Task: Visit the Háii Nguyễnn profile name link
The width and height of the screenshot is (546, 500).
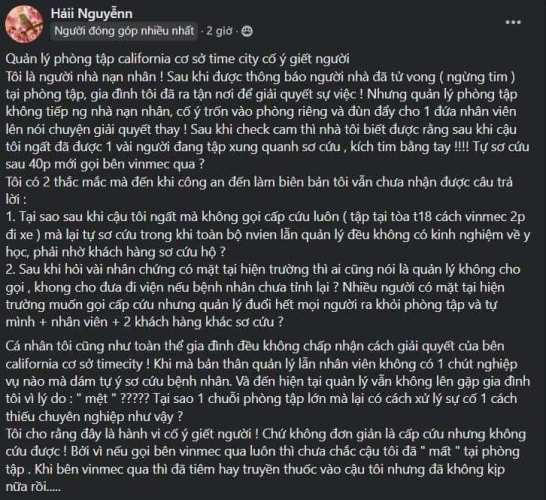Action: [92, 14]
